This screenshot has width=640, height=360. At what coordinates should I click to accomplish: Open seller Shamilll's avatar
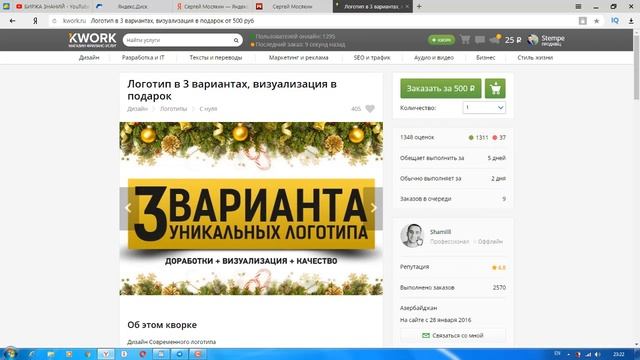(412, 236)
